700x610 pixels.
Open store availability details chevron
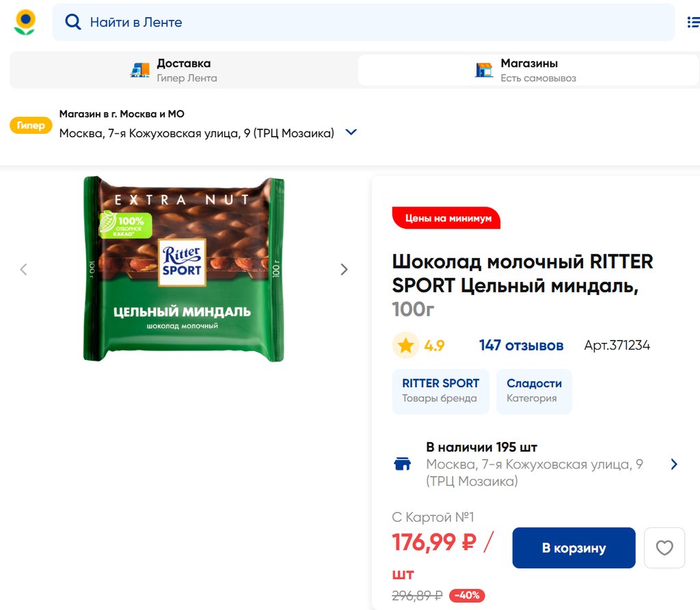[674, 465]
